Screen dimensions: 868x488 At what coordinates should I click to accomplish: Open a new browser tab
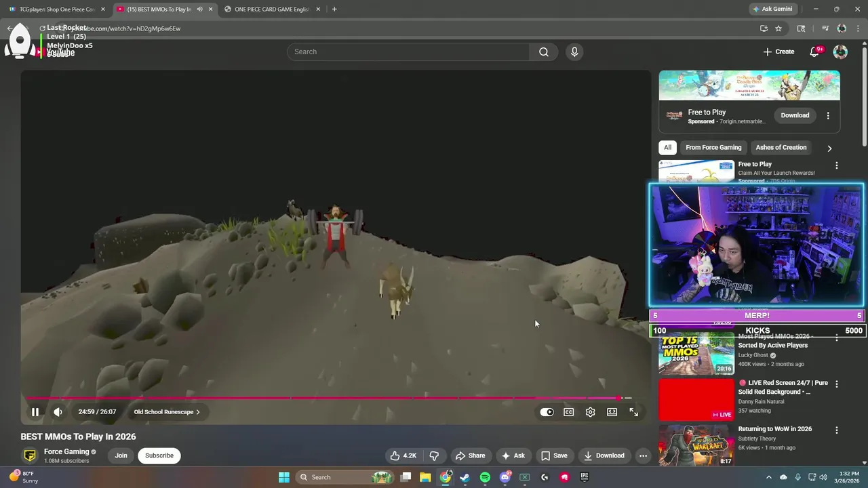coord(334,9)
